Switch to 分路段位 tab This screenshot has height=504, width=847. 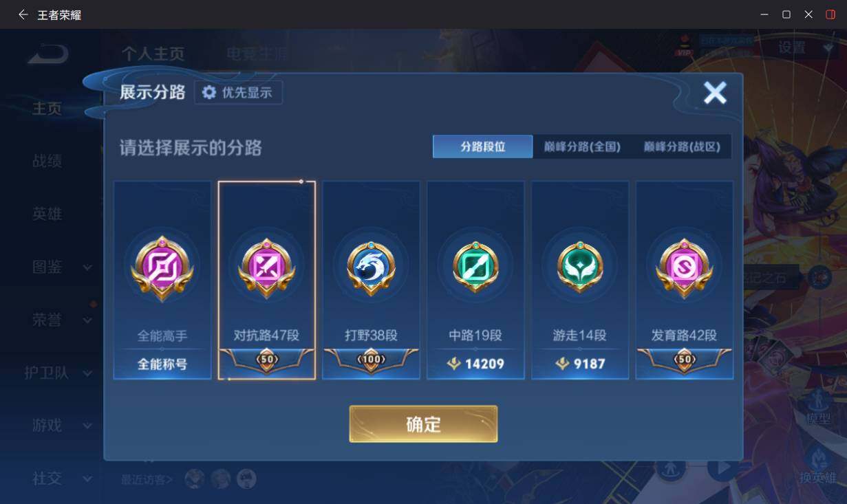pyautogui.click(x=483, y=146)
